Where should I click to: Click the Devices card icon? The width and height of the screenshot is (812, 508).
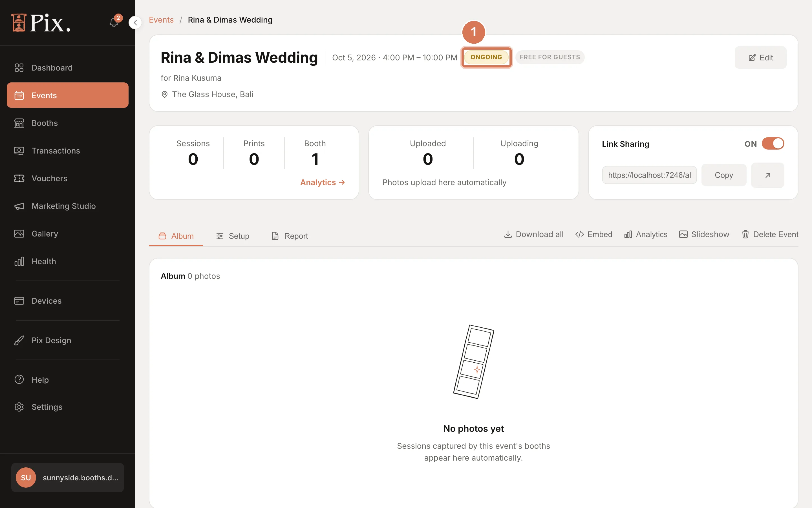pyautogui.click(x=19, y=301)
